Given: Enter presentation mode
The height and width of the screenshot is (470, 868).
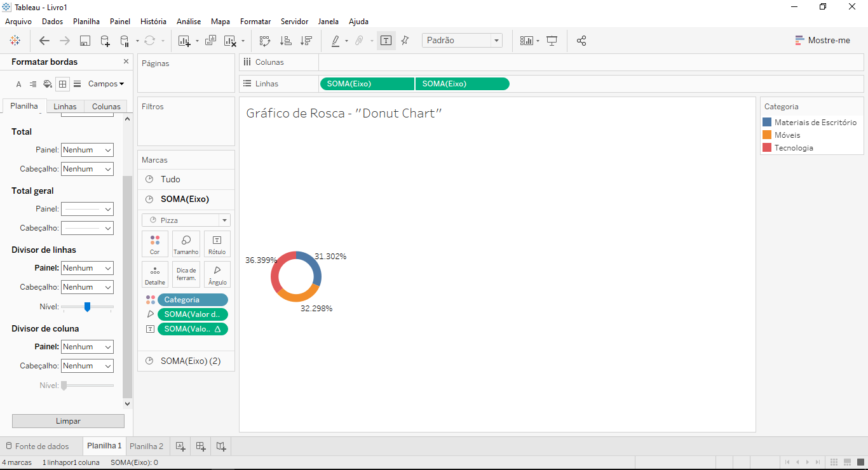Looking at the screenshot, I should (552, 40).
